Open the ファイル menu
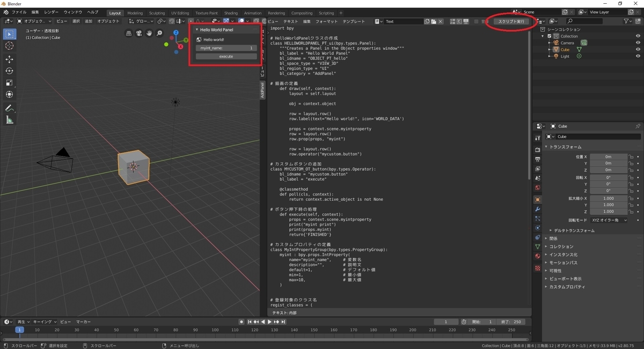644x349 pixels. pos(19,12)
